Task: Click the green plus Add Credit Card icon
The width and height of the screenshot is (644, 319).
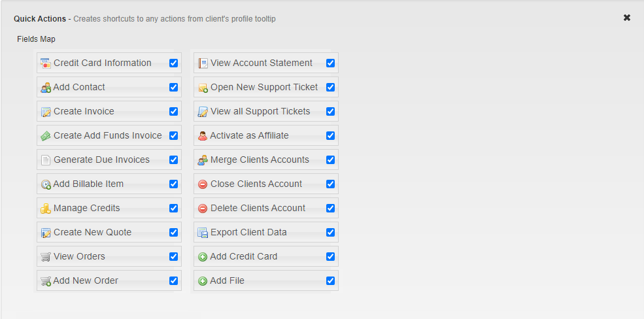Action: (x=203, y=257)
